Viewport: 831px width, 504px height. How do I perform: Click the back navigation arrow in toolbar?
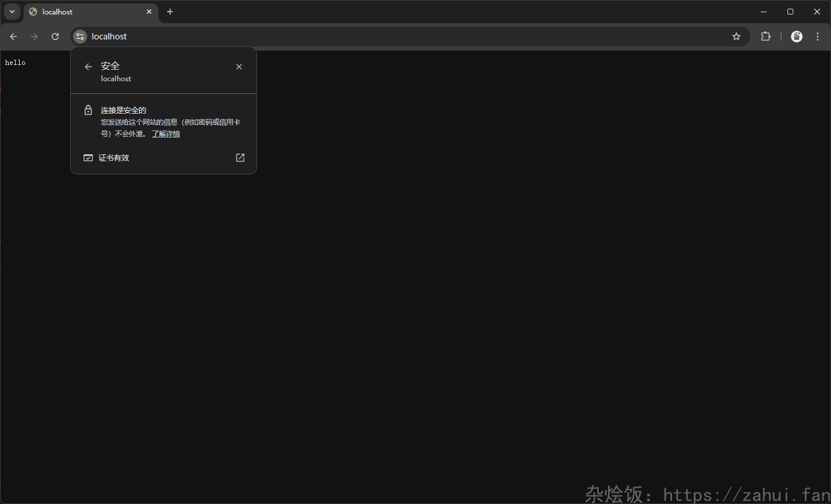point(13,37)
